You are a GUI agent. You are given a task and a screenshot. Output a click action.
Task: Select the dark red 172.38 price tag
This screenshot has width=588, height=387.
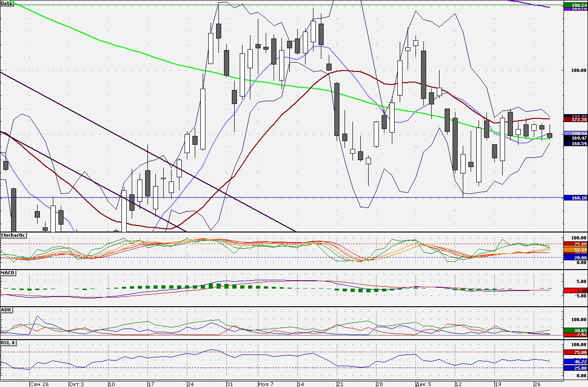pos(575,120)
